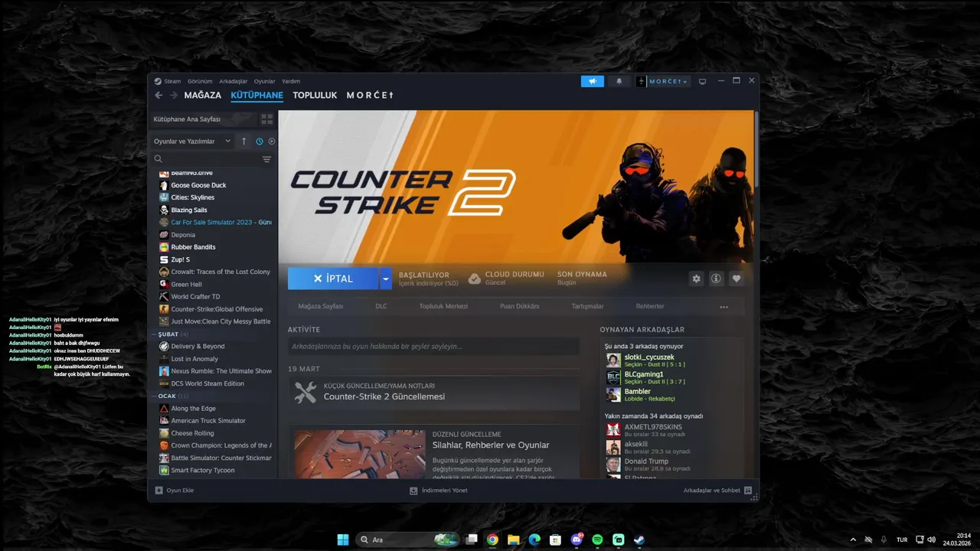Open the Steam announcements megaphone button
The image size is (980, 551).
(592, 81)
